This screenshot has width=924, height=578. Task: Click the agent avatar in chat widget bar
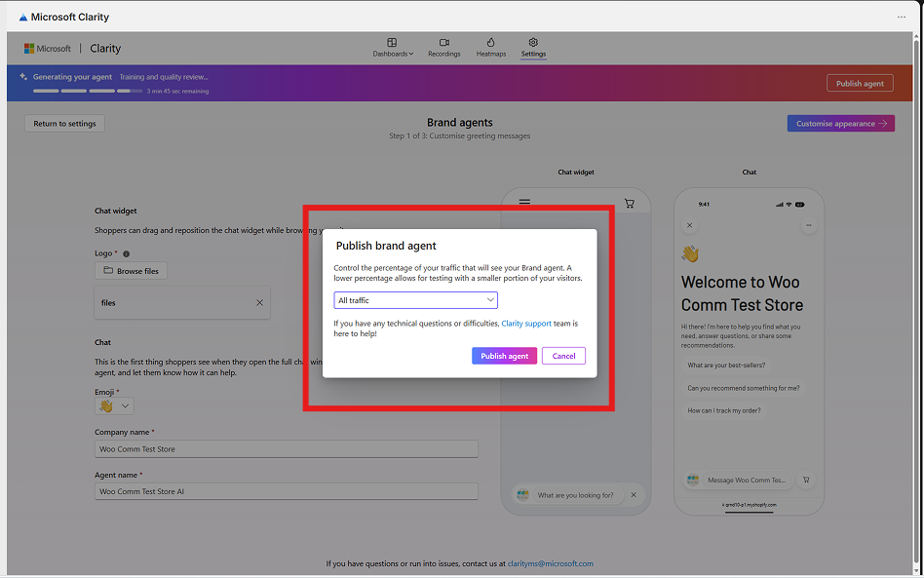coord(522,495)
